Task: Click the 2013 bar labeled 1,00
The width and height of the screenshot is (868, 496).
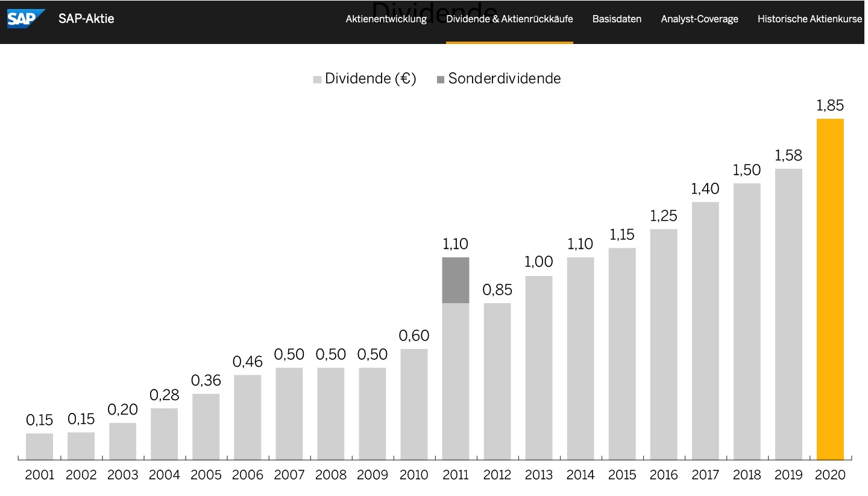Action: pos(539,368)
